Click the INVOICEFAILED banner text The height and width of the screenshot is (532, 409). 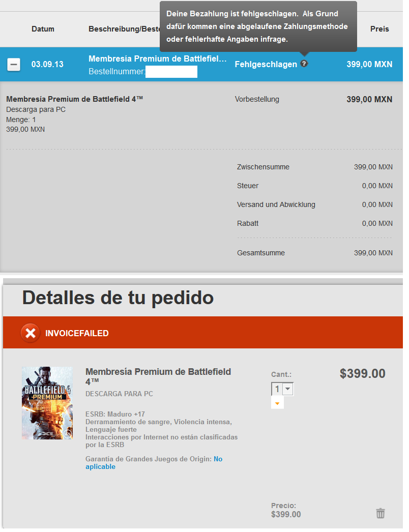(77, 333)
